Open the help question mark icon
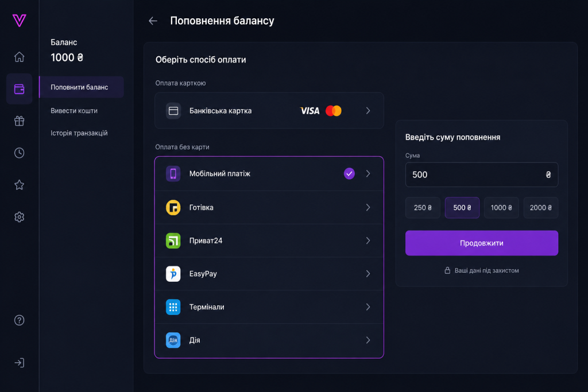Viewport: 588px width, 392px height. [x=19, y=320]
